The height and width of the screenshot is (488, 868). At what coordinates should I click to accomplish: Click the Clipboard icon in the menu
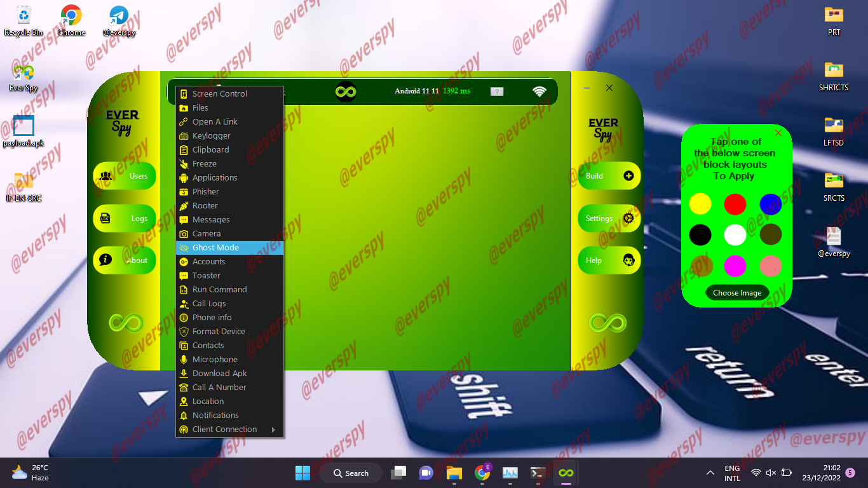[x=184, y=149]
